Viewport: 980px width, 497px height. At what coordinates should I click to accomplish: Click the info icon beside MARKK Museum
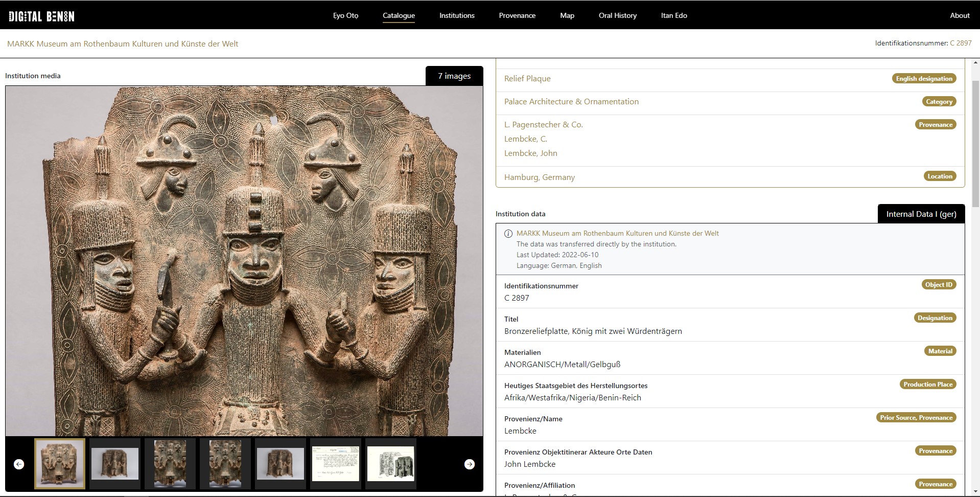click(x=508, y=234)
